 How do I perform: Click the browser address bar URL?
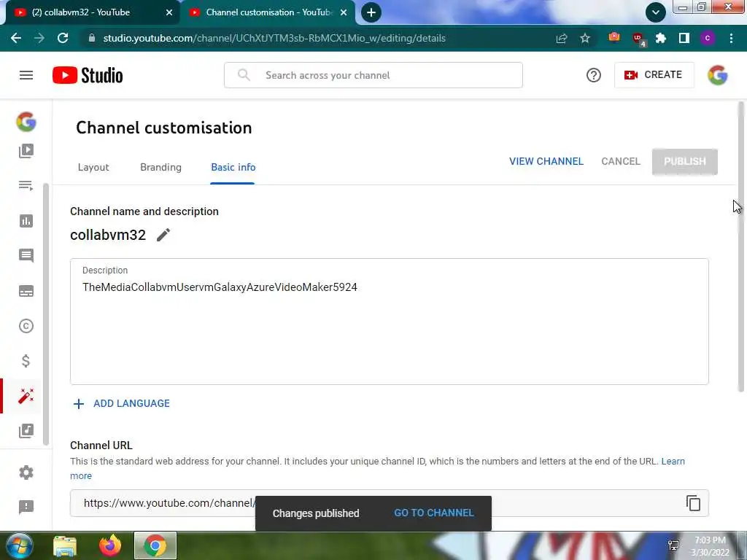pos(274,38)
